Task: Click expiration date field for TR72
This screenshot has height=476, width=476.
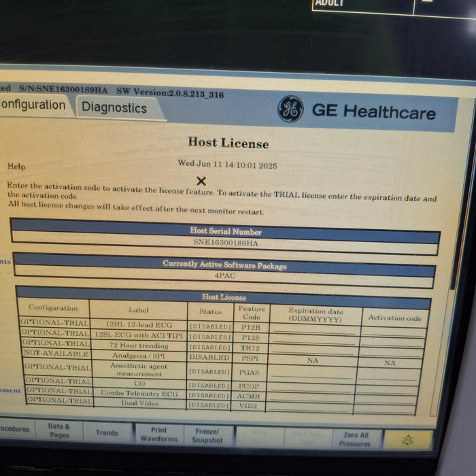Action: coord(313,350)
